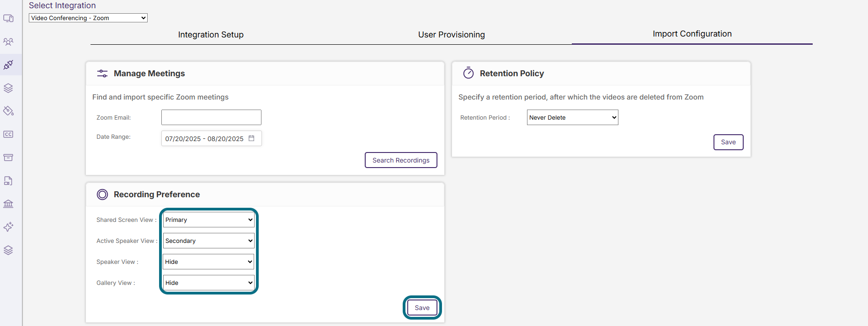Click the 'Speaker View :' label

point(117,262)
